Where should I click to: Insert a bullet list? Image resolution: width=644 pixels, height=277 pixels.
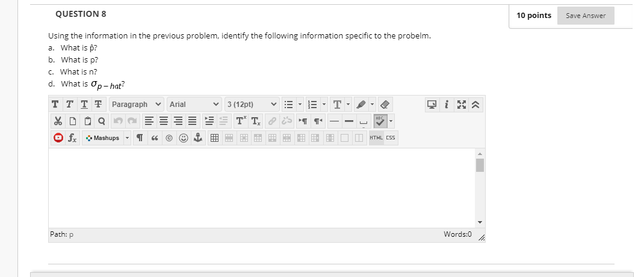(x=289, y=105)
